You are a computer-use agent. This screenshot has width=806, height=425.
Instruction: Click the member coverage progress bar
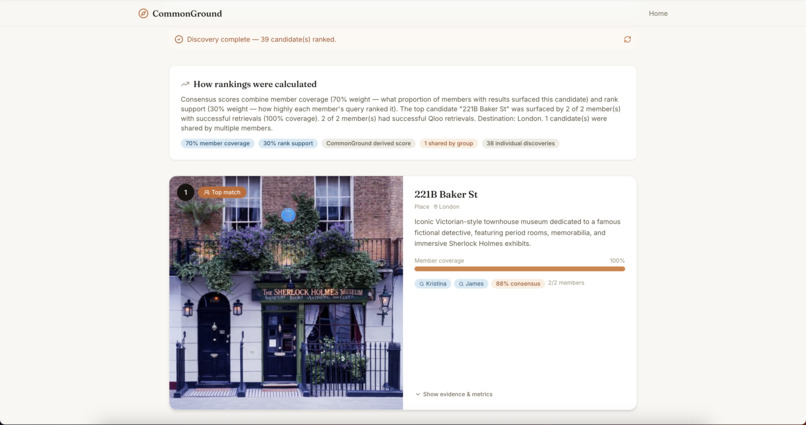[x=520, y=269]
